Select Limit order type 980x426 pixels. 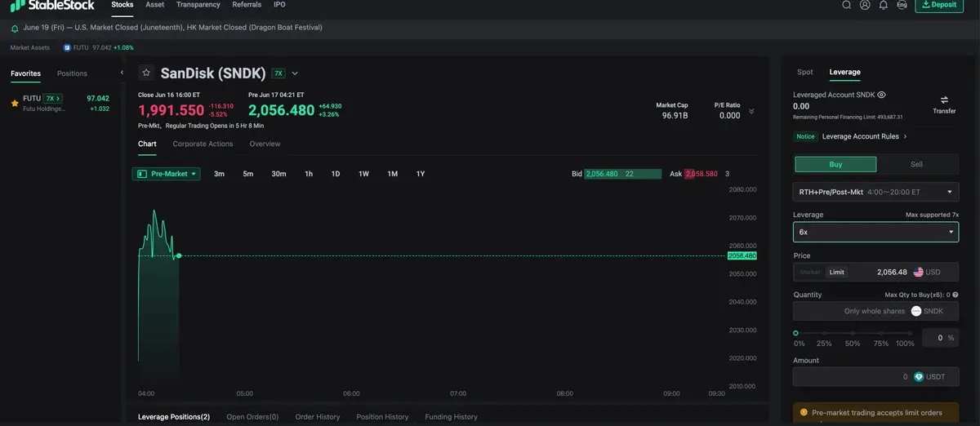[836, 272]
